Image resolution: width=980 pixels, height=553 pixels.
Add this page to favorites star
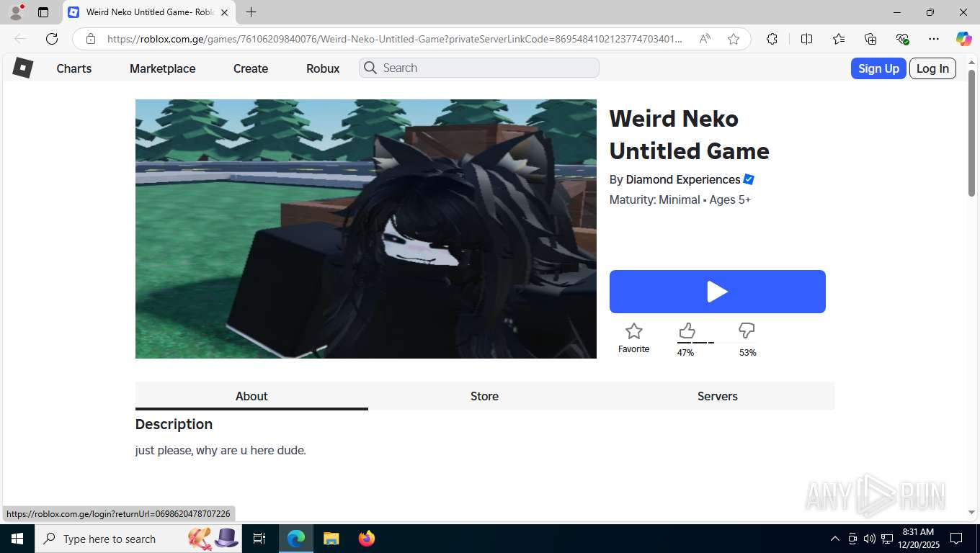[734, 39]
